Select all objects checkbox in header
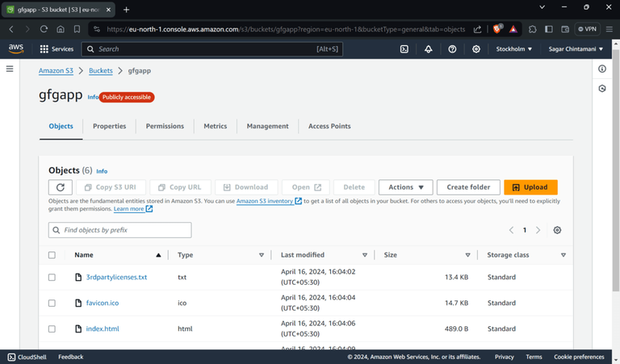This screenshot has height=364, width=620. (52, 255)
